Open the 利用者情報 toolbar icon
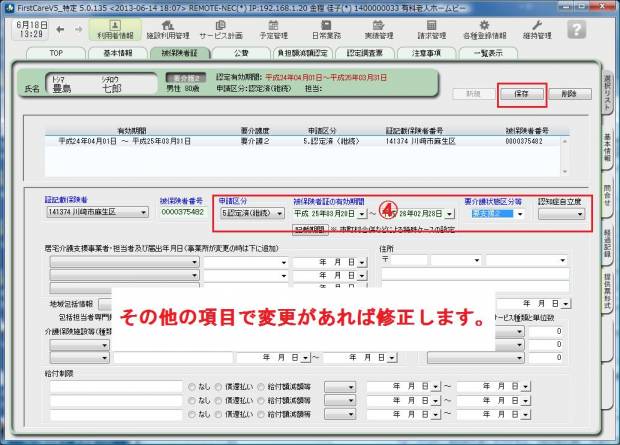The image size is (620, 445). [117, 26]
